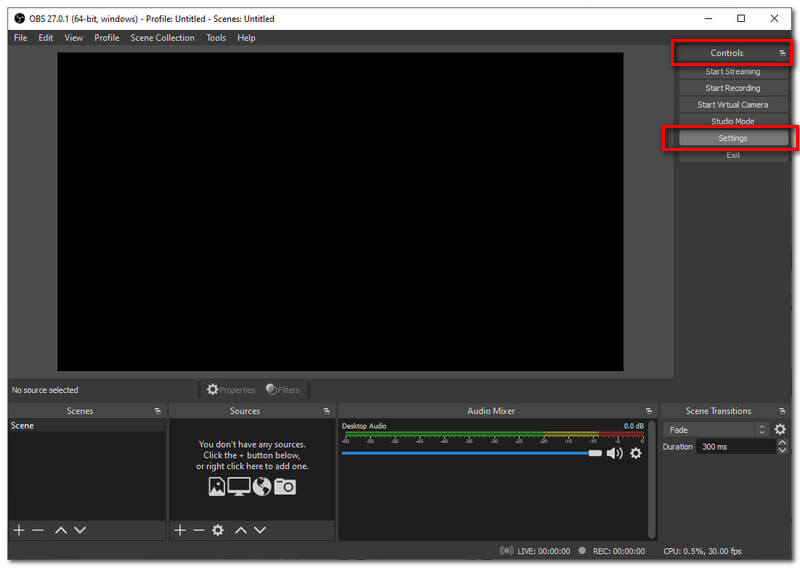The height and width of the screenshot is (568, 800).
Task: Toggle Studio Mode
Action: tap(732, 121)
